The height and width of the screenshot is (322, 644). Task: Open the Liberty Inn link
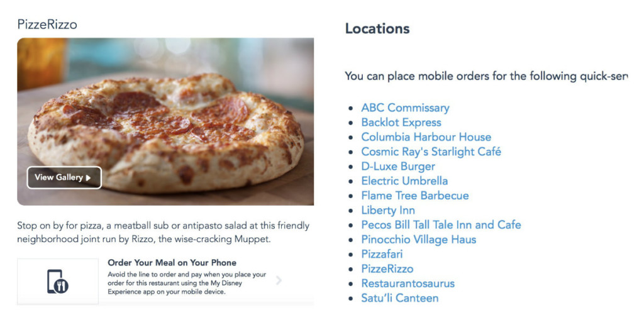click(387, 210)
